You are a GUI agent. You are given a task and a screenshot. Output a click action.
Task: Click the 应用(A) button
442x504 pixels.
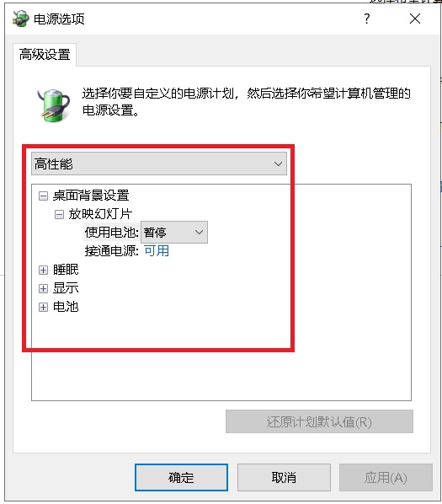coord(386,477)
